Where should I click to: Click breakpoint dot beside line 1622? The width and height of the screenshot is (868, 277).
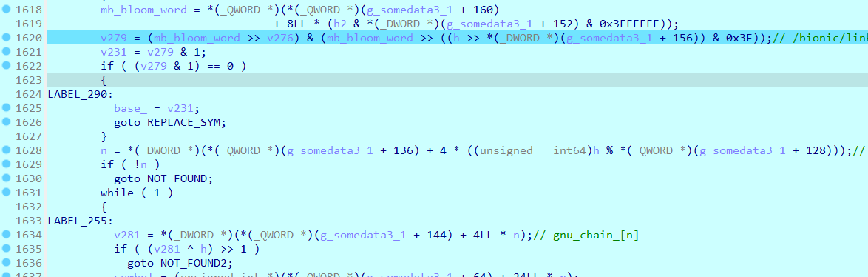[x=6, y=66]
